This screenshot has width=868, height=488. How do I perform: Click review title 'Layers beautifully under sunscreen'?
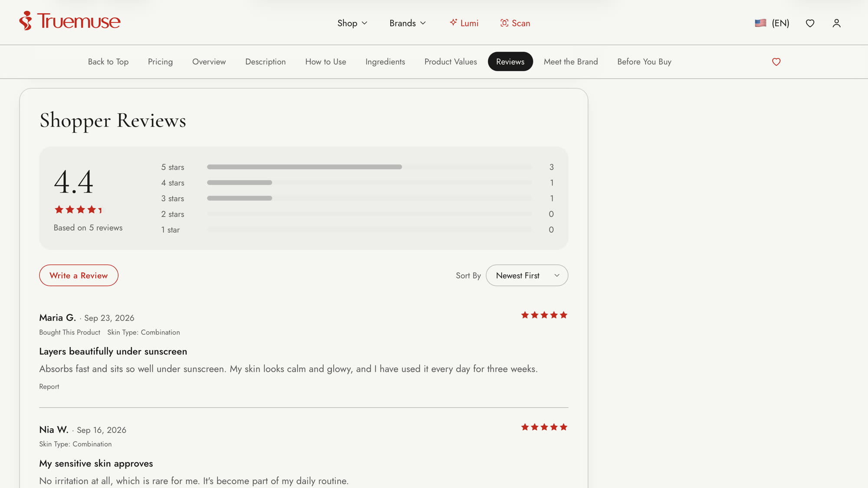(x=113, y=351)
